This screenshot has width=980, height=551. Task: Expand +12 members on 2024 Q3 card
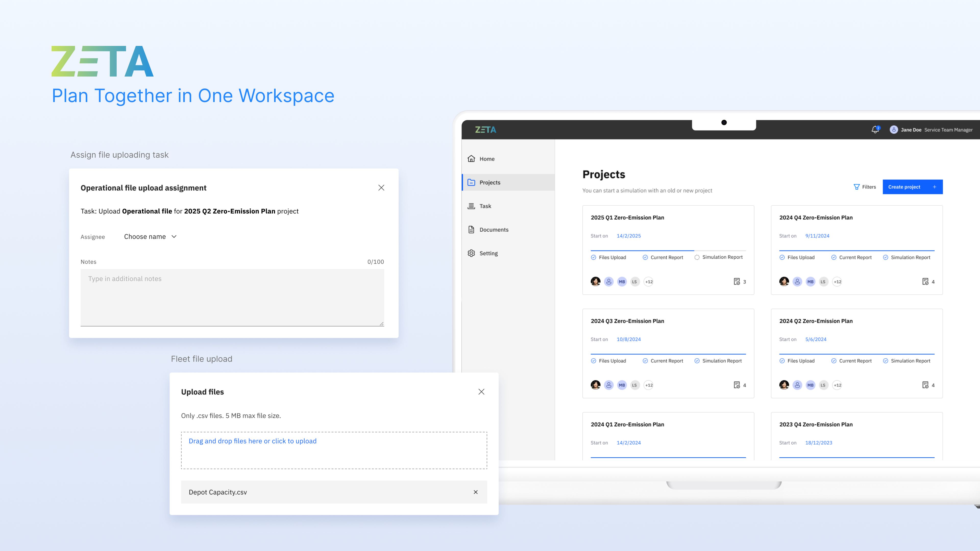click(649, 385)
